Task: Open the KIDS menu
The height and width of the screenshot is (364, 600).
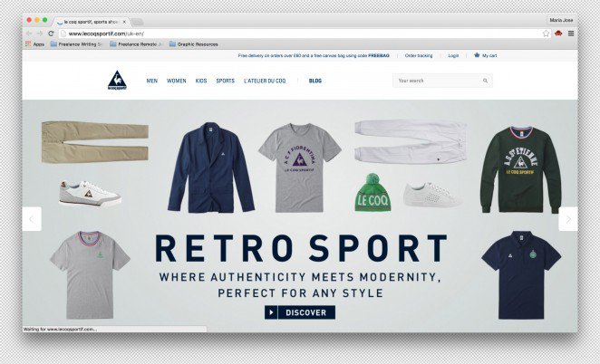Action: tap(201, 81)
